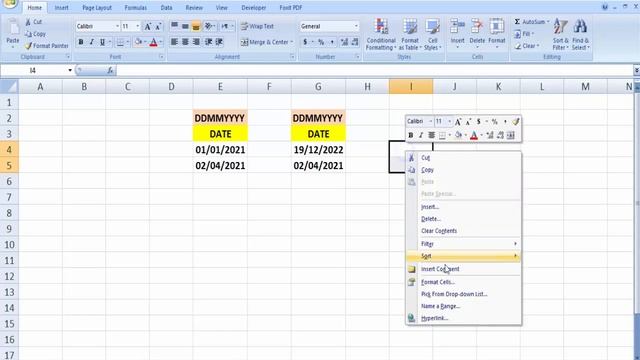
Task: Click the insert function fx button
Action: [110, 71]
